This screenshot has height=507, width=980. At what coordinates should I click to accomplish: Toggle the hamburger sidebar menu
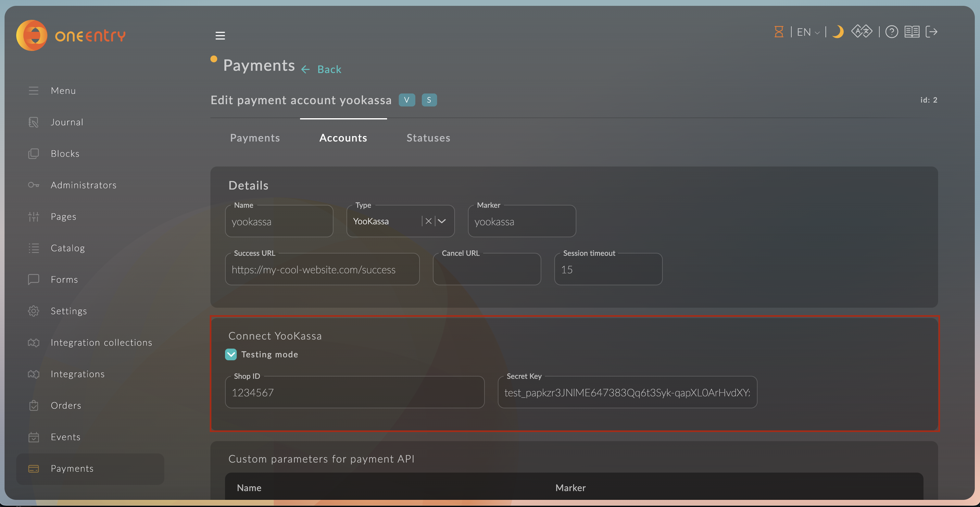pyautogui.click(x=220, y=36)
